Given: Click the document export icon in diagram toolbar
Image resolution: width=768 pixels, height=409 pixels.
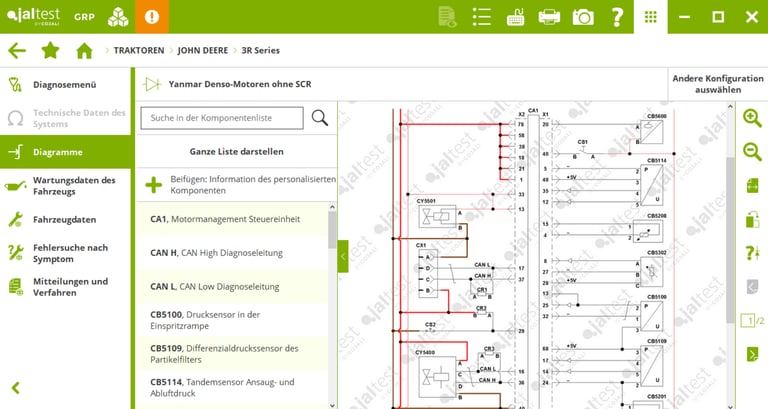Looking at the screenshot, I should tap(752, 186).
